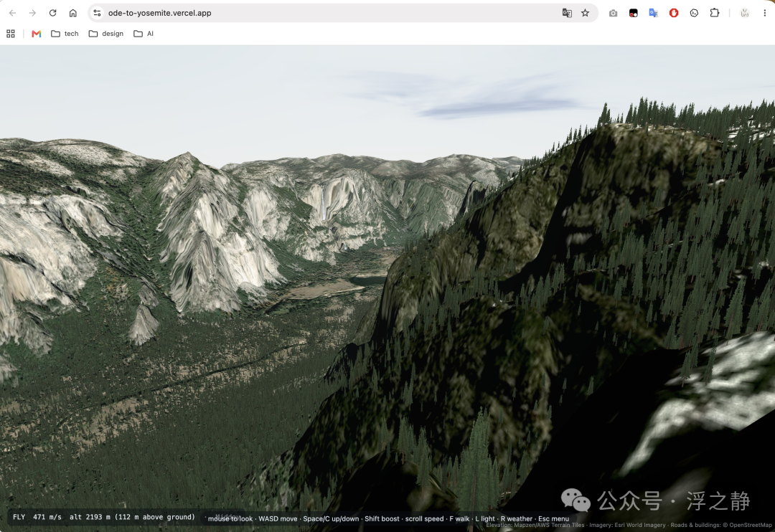Screen dimensions: 775x532
Task: View site information icon in address bar
Action: pos(98,13)
